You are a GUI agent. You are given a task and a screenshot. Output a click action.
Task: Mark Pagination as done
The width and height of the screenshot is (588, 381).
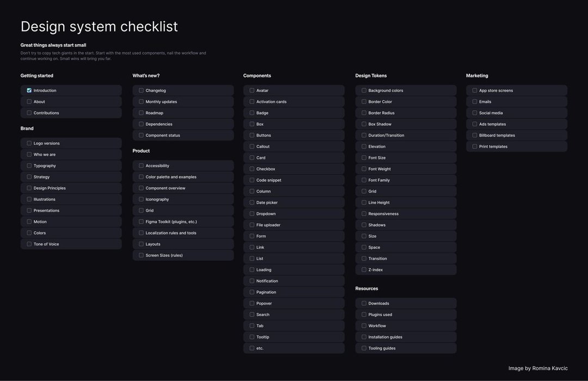pos(252,292)
